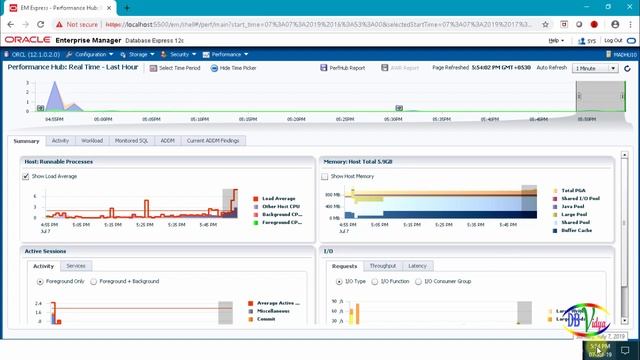Switch to the Workload tab
This screenshot has height=360, width=640.
pos(92,140)
